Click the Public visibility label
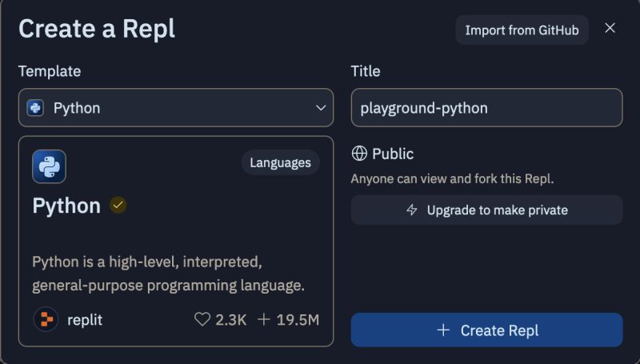 [393, 154]
